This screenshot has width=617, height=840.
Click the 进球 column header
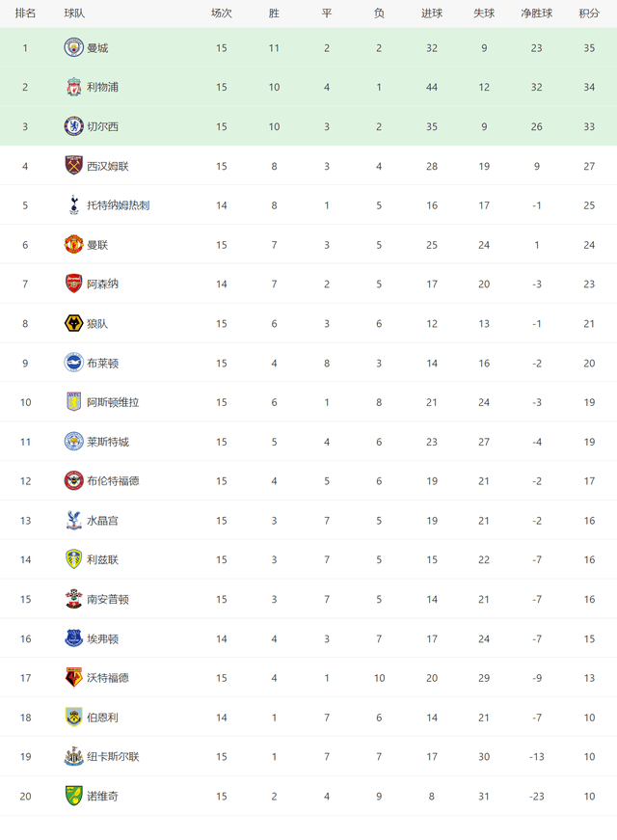point(432,14)
